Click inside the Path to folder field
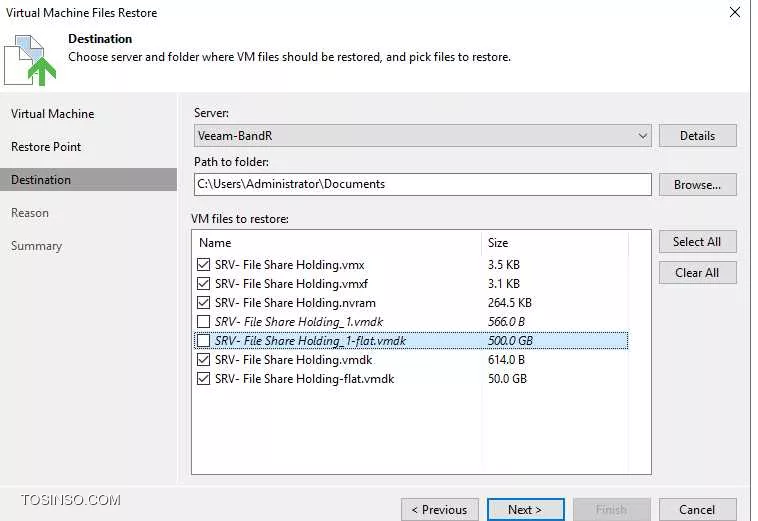 [x=423, y=185]
